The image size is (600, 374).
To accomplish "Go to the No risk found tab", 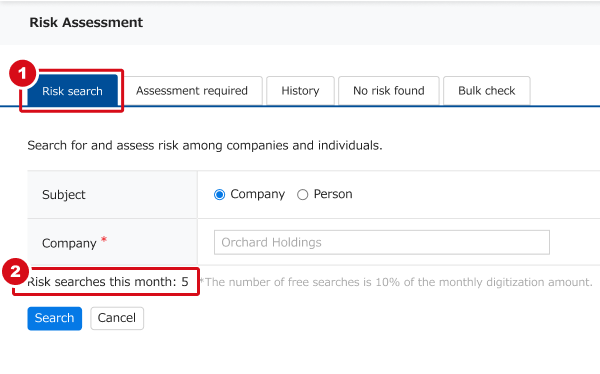I will pyautogui.click(x=389, y=91).
